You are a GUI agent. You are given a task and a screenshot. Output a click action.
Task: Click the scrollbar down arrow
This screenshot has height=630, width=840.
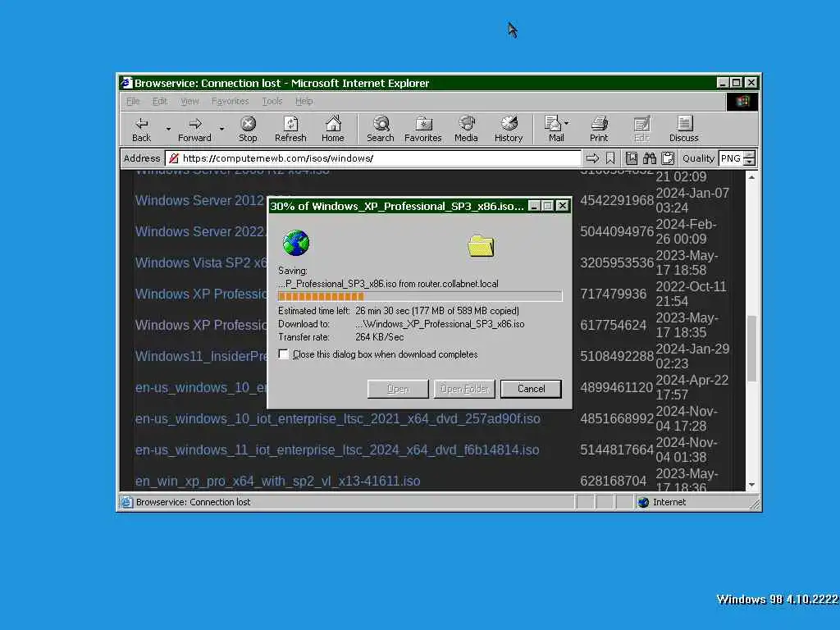point(751,484)
